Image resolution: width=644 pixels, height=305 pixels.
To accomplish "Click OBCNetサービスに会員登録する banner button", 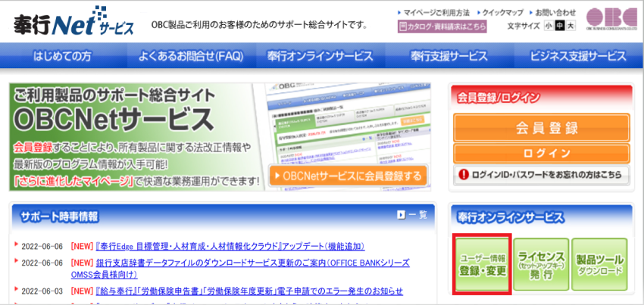I will tap(348, 176).
